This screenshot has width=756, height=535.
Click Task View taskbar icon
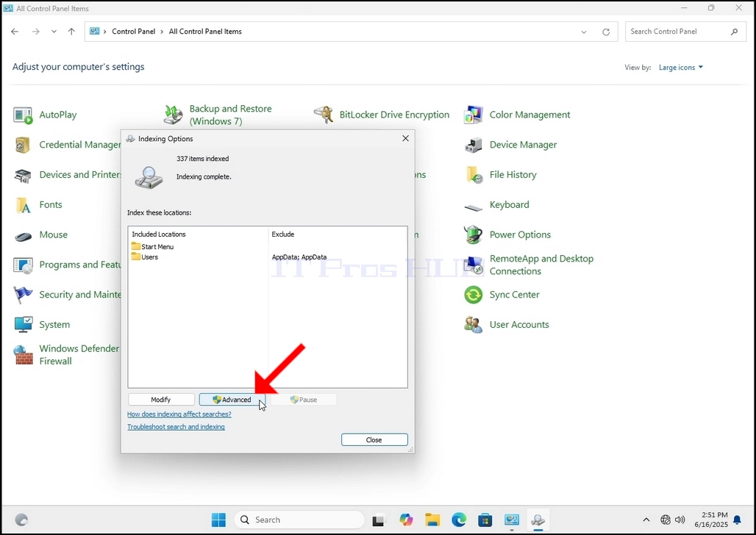pos(379,520)
